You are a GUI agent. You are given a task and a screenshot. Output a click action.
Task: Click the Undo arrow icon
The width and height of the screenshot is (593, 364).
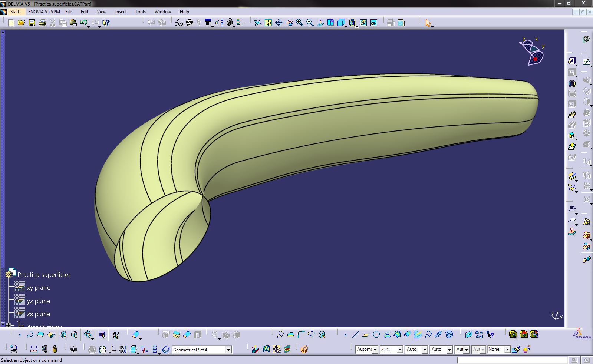click(83, 23)
